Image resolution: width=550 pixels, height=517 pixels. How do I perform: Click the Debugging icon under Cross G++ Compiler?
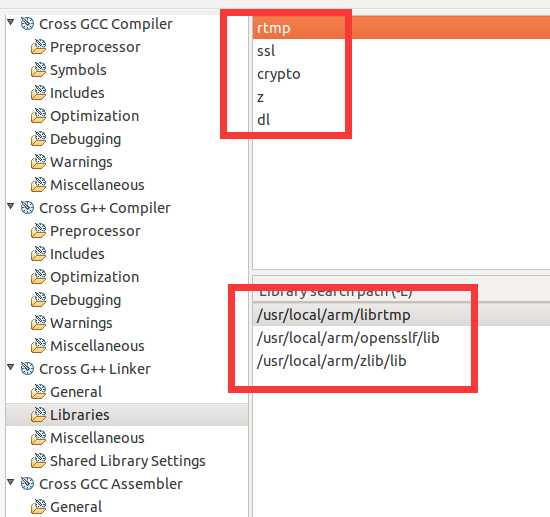(x=38, y=300)
